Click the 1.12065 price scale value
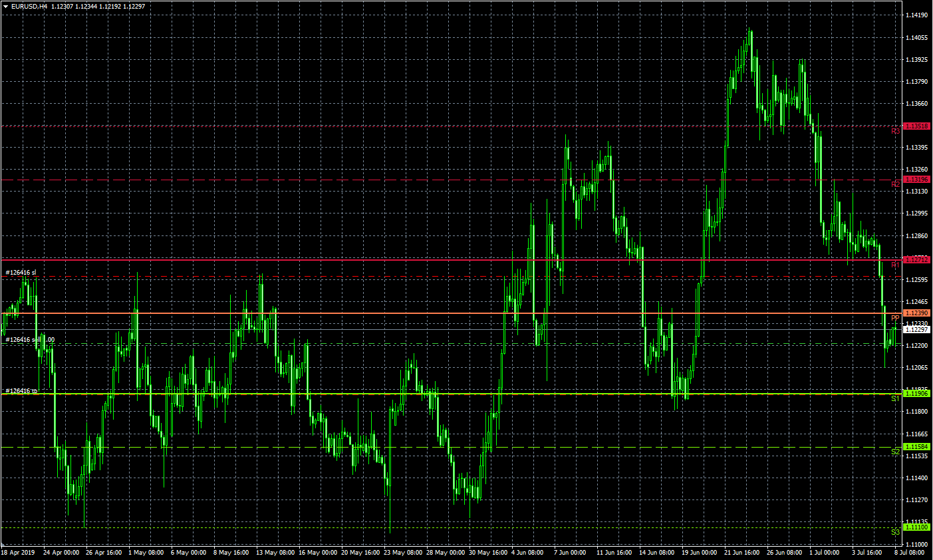Screen dimensions: 933x560 point(917,368)
